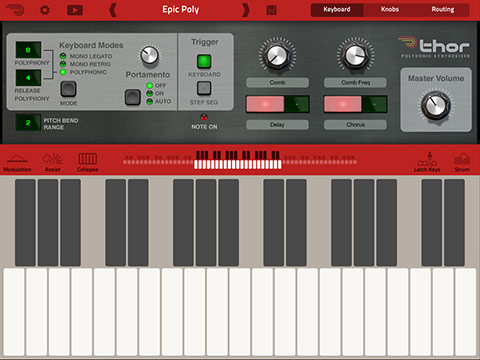Toggle the Chorus effect switch
Viewport: 480px width, 360px height.
[355, 104]
